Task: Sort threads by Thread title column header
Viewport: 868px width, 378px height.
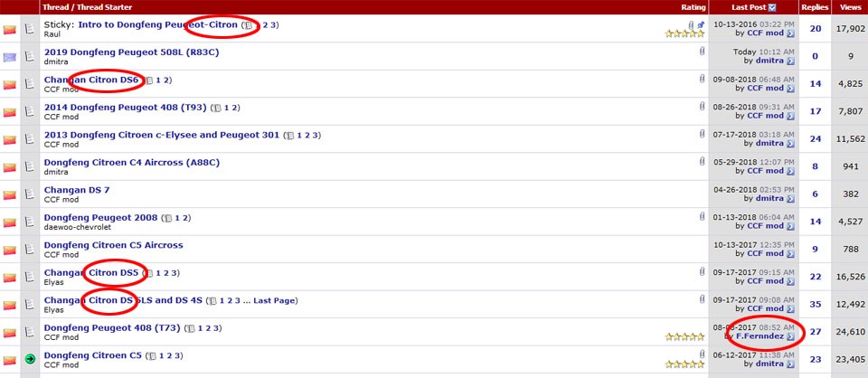Action: pos(54,7)
